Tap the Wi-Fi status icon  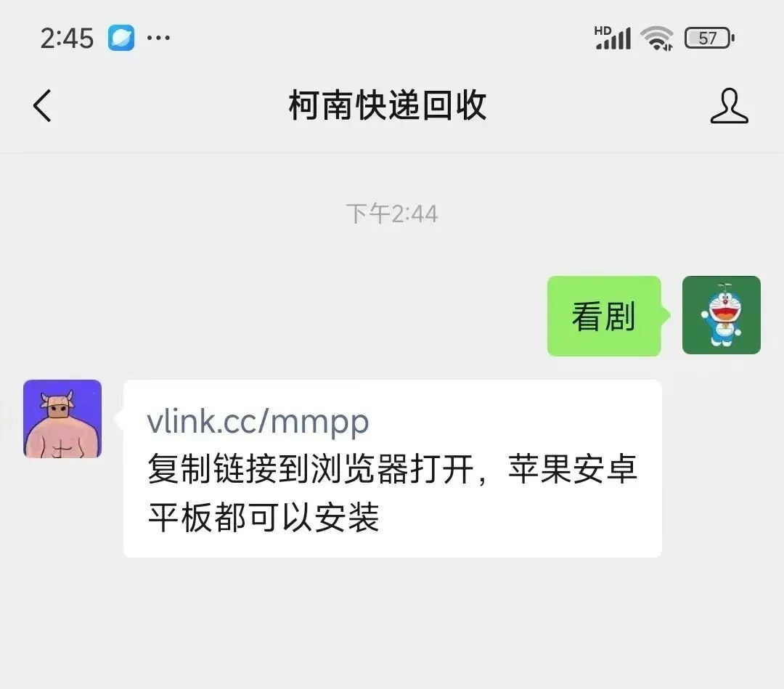tap(656, 38)
